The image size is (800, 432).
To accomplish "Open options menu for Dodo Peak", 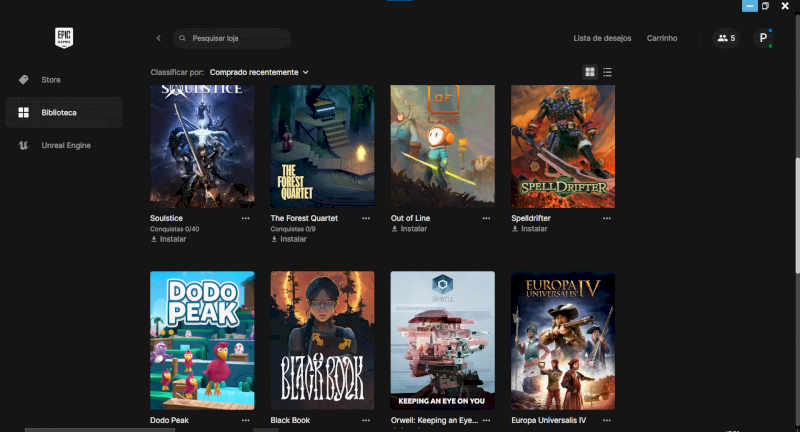I will [245, 420].
